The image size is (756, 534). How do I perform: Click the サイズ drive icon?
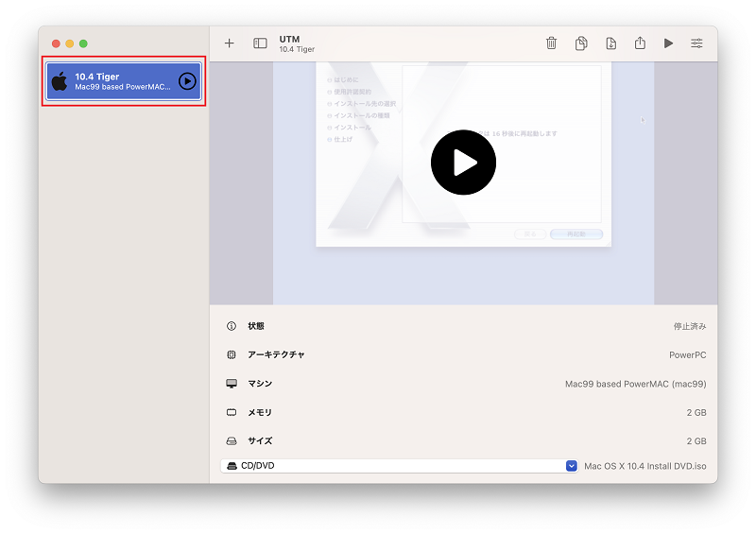232,440
